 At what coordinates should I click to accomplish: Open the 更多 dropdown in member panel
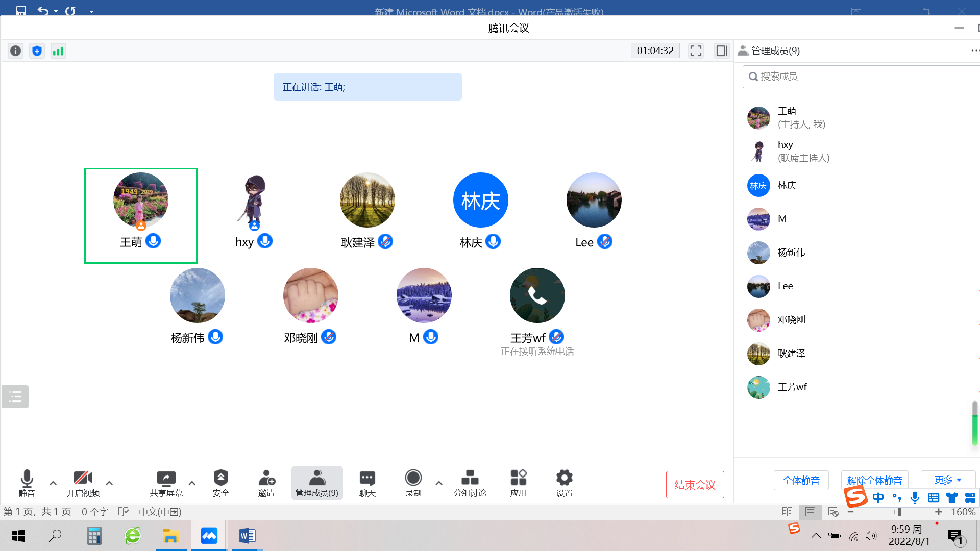(947, 480)
